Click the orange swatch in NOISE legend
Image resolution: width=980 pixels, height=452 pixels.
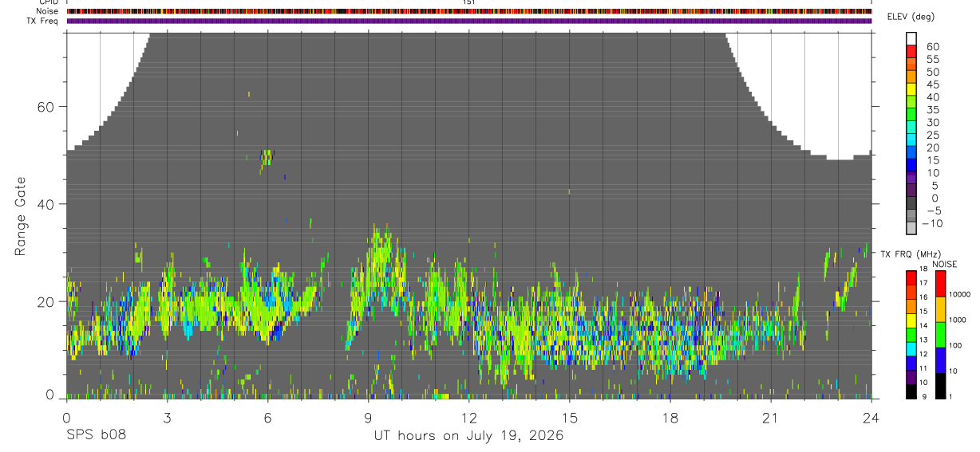[940, 309]
